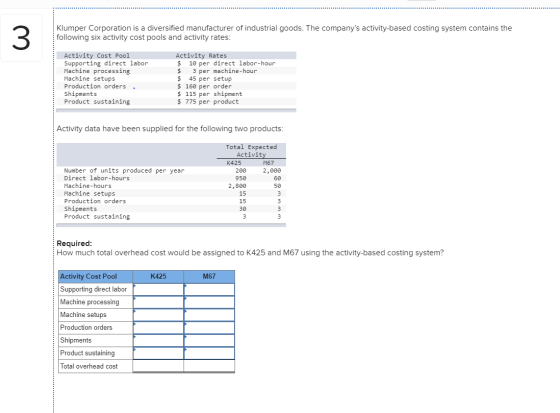This screenshot has width=560, height=413.
Task: Click the K425 Shipments input cell
Action: point(158,340)
